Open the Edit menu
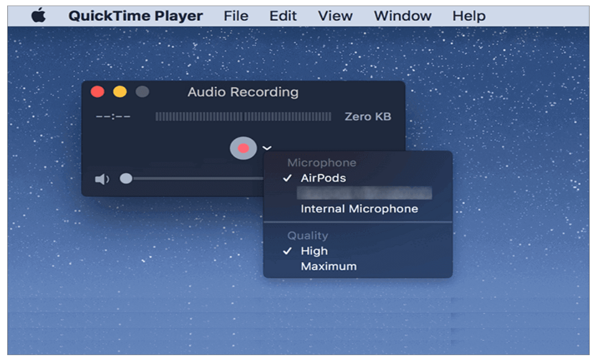The height and width of the screenshot is (364, 598). (x=282, y=16)
